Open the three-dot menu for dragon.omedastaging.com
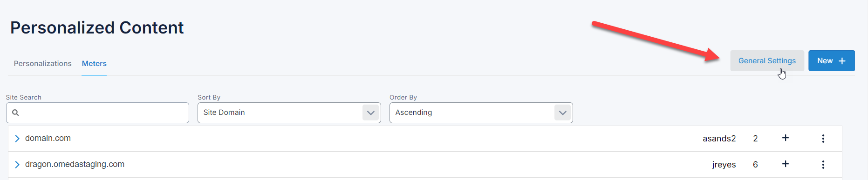Image resolution: width=868 pixels, height=180 pixels. [x=823, y=165]
